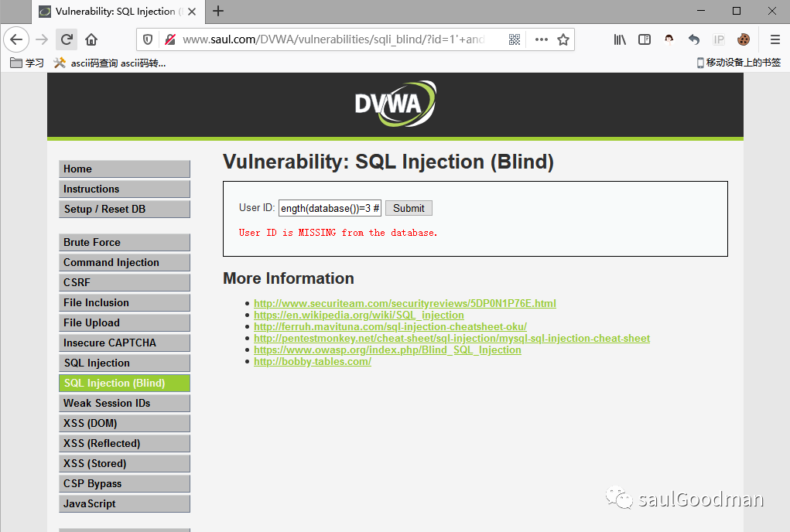Viewport: 790px width, 532px height.
Task: Open the avatar extension icon
Action: pyautogui.click(x=669, y=39)
